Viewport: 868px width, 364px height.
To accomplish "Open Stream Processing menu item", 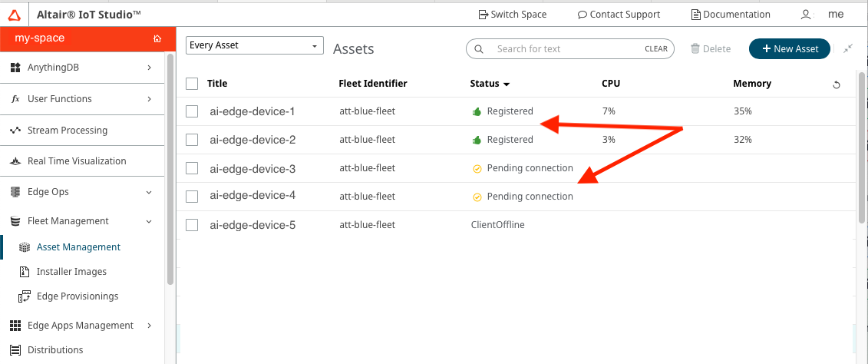I will tap(68, 131).
